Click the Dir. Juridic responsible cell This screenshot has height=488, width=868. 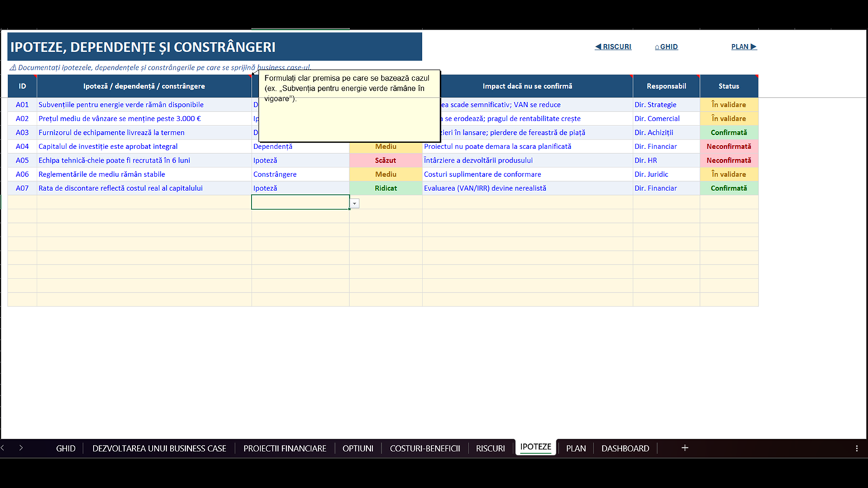[x=667, y=174]
